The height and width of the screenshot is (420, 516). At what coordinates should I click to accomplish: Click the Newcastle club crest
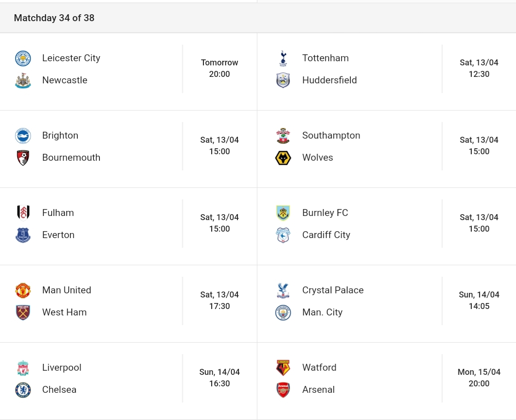[x=23, y=81]
